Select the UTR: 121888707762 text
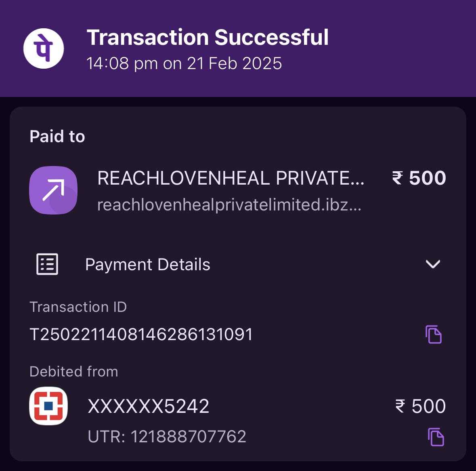The width and height of the screenshot is (476, 471). click(x=167, y=436)
